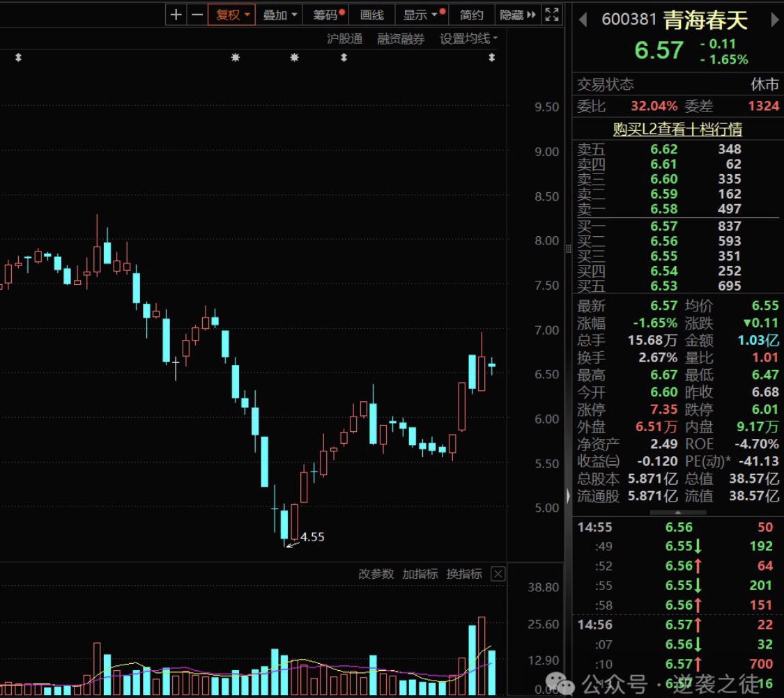Click 买三 price 6.55
This screenshot has width=784, height=698.
click(664, 256)
